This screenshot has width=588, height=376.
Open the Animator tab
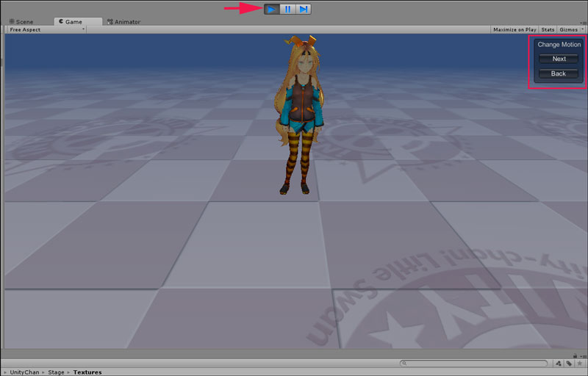tap(123, 22)
